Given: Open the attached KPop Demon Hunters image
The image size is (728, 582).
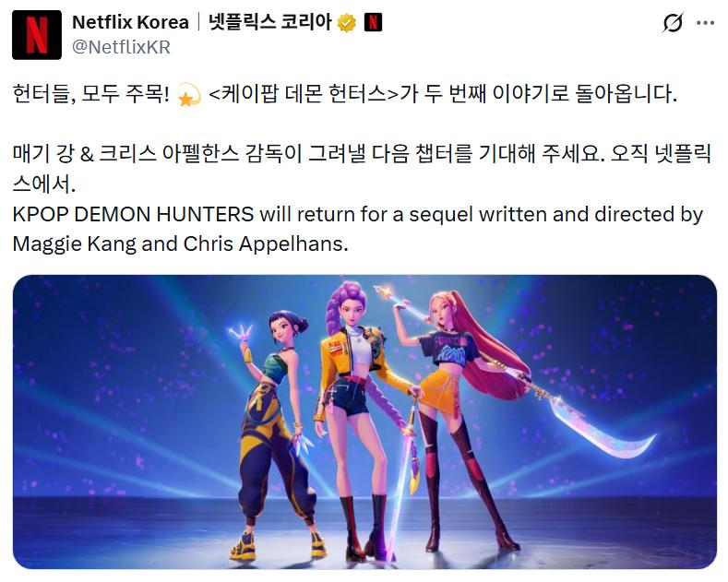Looking at the screenshot, I should click(x=364, y=422).
